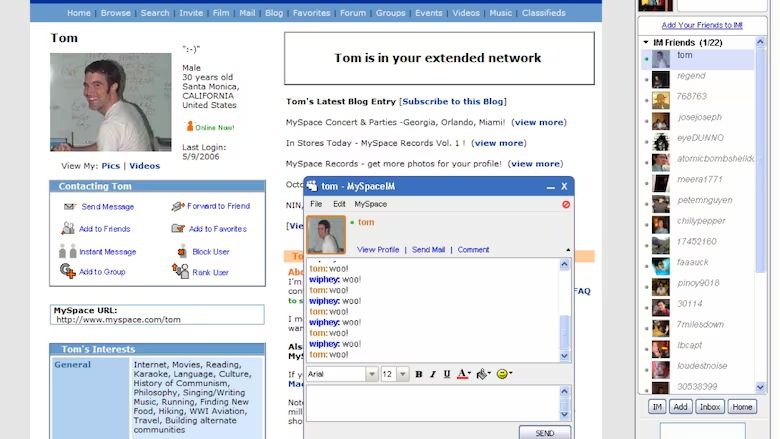Toggle italic formatting in the IM window
Image resolution: width=780 pixels, height=439 pixels.
[x=432, y=374]
